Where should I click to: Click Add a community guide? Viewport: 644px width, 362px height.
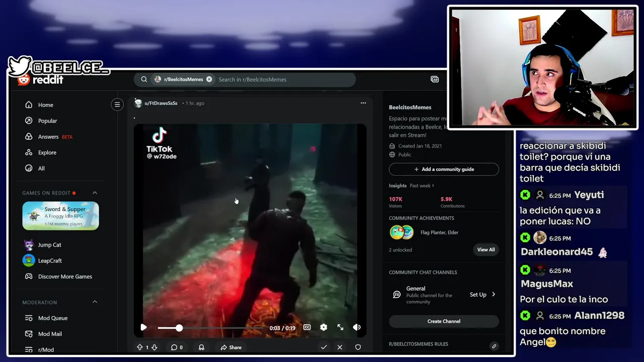[444, 169]
